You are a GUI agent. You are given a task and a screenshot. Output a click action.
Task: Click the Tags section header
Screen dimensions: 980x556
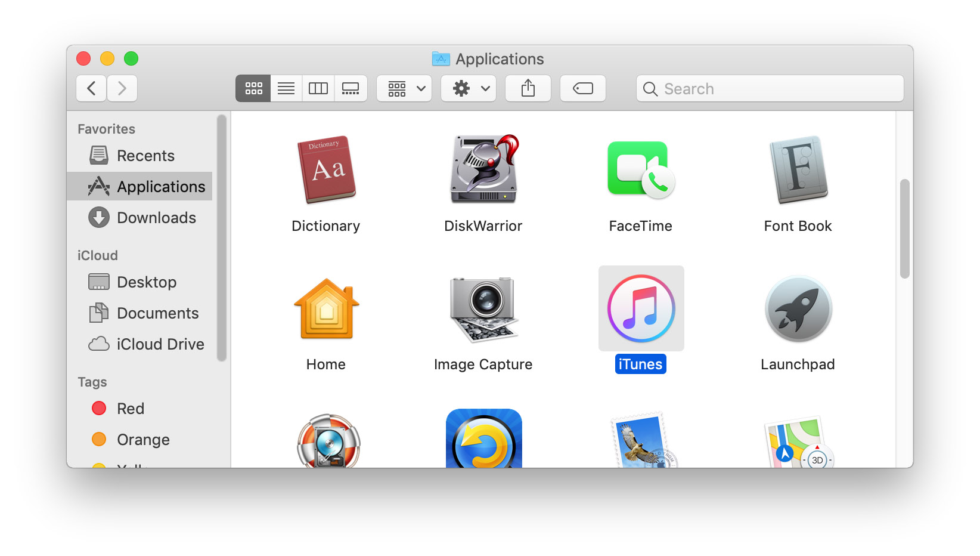pos(92,382)
